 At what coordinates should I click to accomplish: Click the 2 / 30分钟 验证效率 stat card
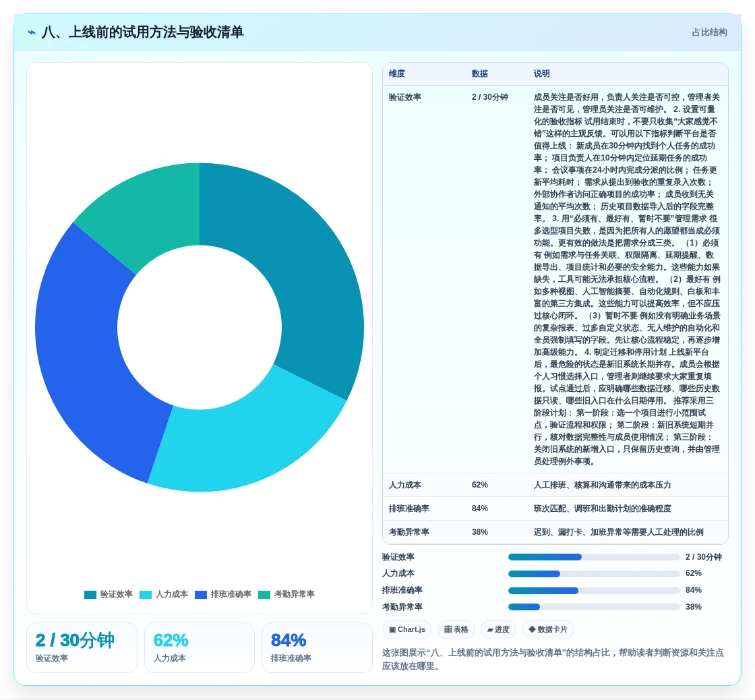click(x=82, y=647)
